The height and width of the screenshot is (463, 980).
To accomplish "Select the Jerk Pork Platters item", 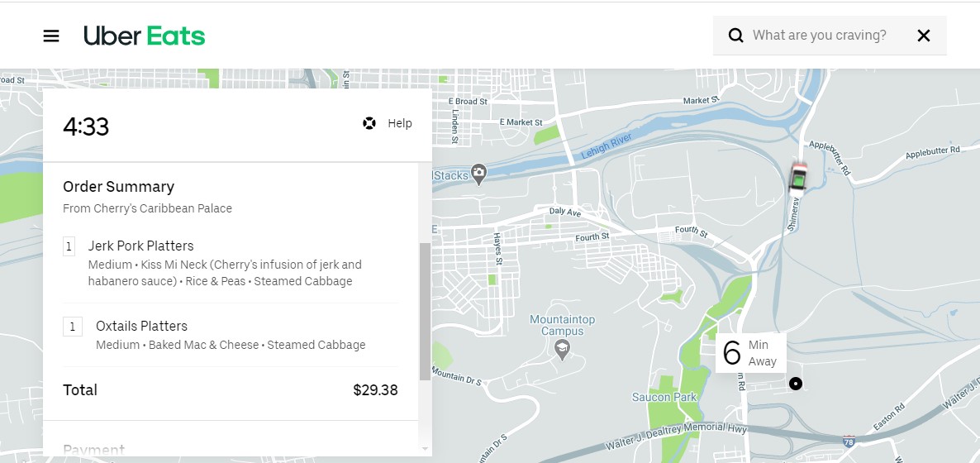I will (x=141, y=246).
